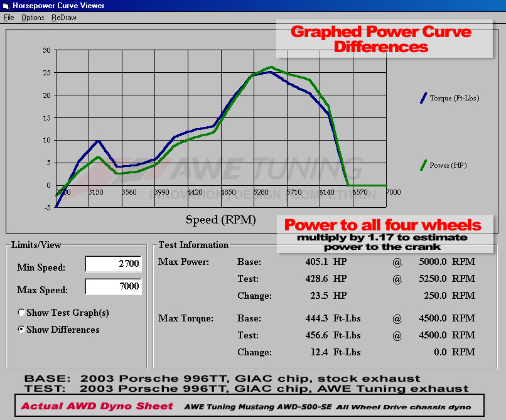
Task: Click the Max Power: label
Action: [183, 262]
